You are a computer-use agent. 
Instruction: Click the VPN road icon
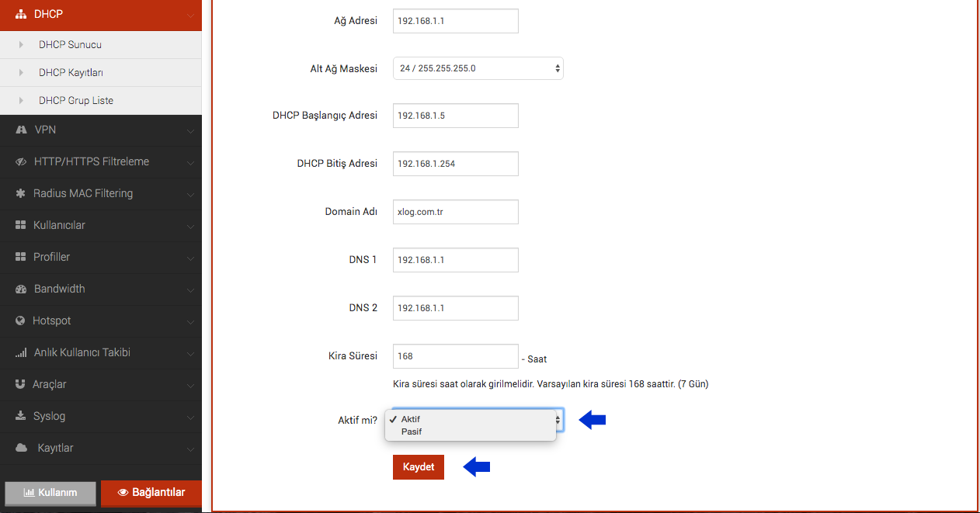21,130
